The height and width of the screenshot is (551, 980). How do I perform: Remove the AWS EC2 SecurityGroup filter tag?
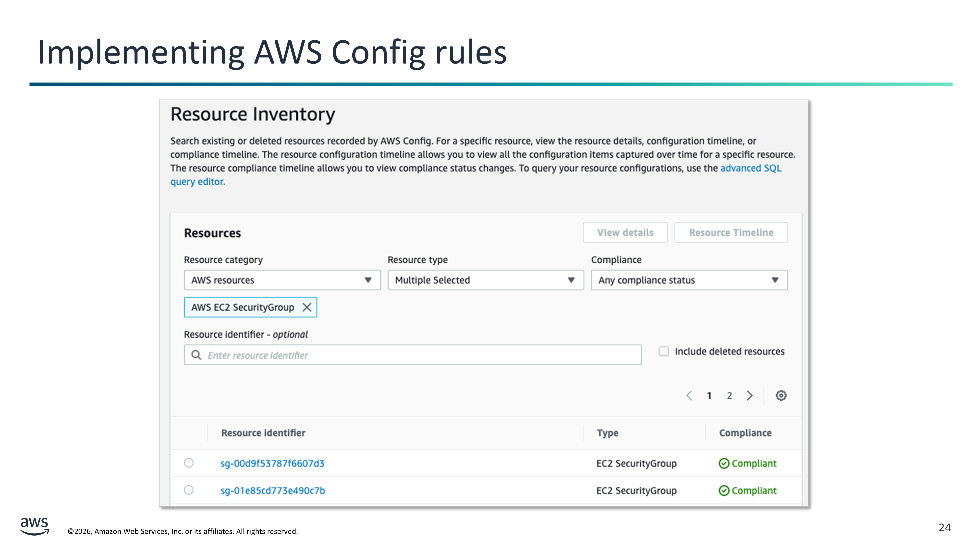point(307,307)
